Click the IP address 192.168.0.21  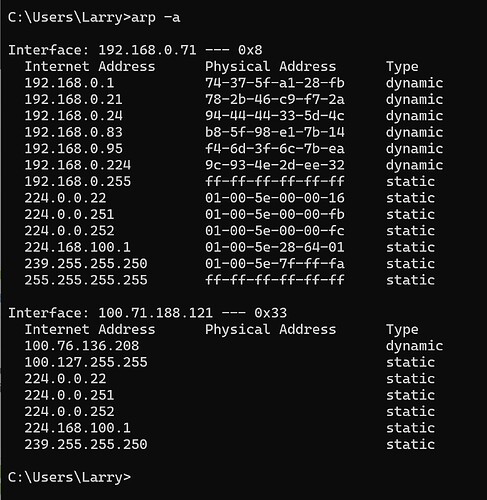(73, 99)
